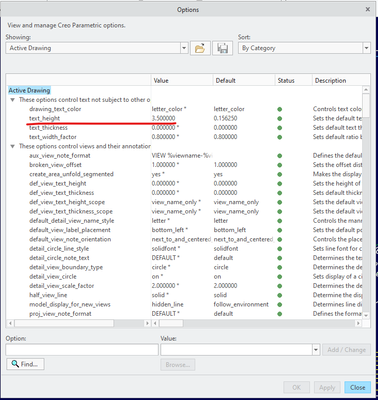Select the drawing_text_color option
378x400 pixels.
point(55,109)
